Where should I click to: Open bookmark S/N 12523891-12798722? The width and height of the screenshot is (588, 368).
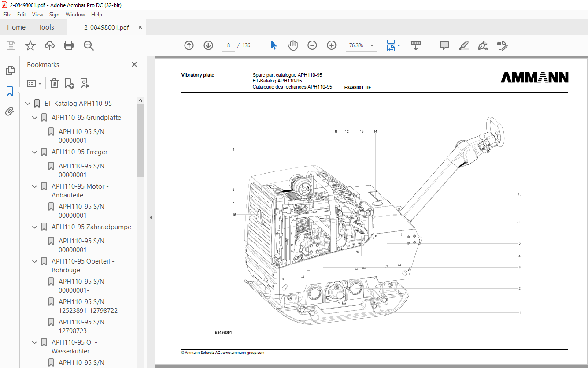click(x=88, y=306)
